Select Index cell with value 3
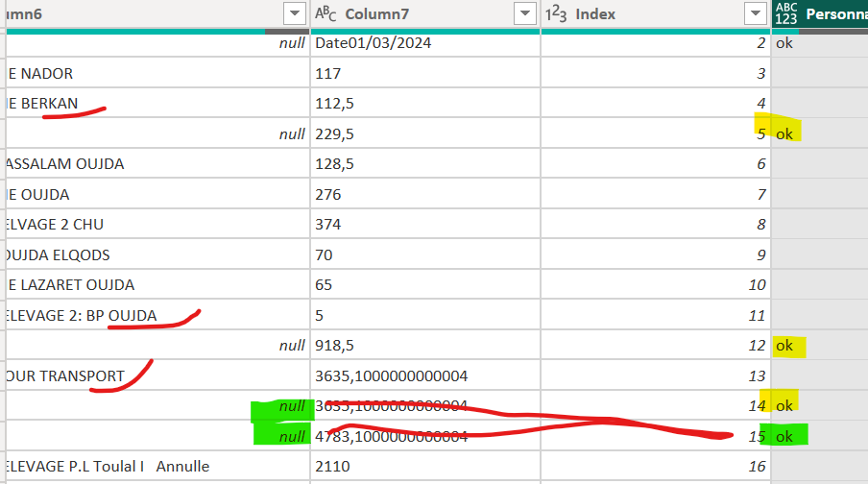868x484 pixels. (656, 73)
